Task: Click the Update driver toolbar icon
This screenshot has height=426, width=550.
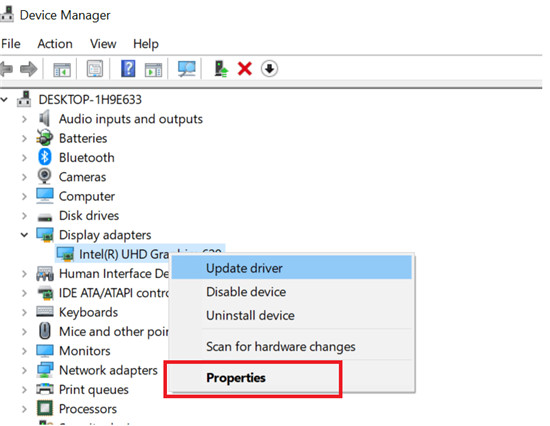Action: click(x=221, y=68)
